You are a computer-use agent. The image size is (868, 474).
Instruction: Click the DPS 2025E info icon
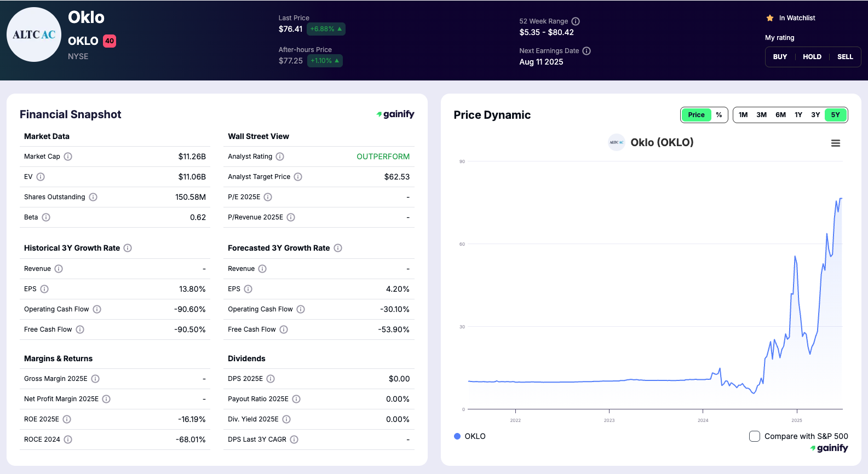point(271,379)
